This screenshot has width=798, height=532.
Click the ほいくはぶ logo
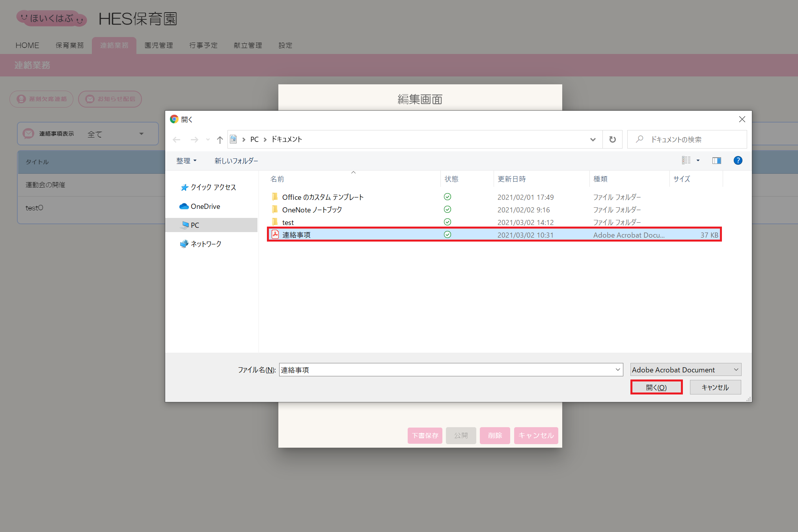(52, 18)
